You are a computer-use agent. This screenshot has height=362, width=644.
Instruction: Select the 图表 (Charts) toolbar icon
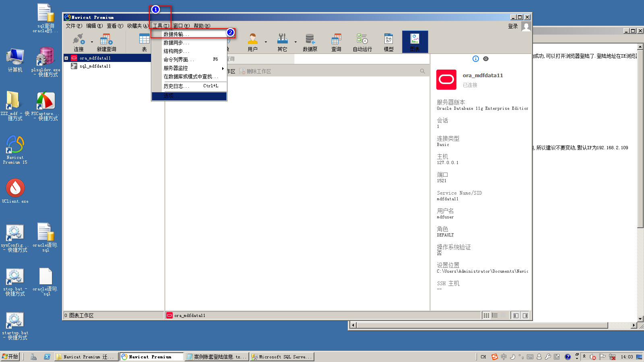[415, 42]
